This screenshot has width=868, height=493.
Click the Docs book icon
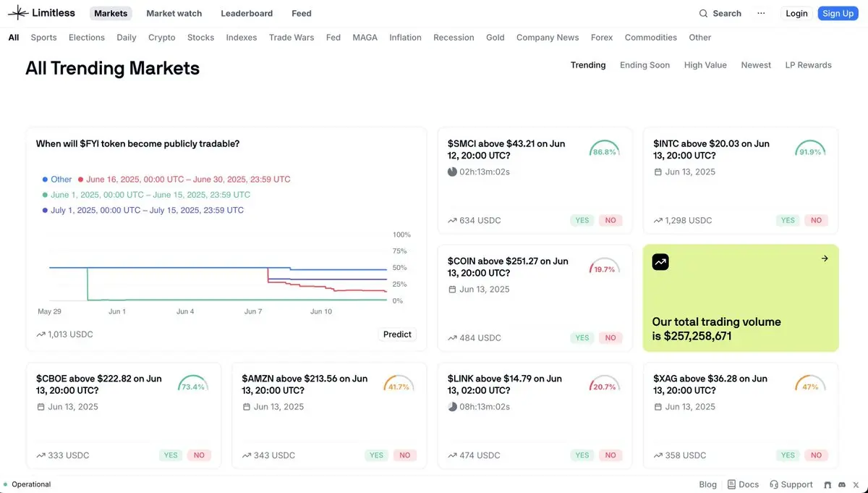(x=731, y=484)
